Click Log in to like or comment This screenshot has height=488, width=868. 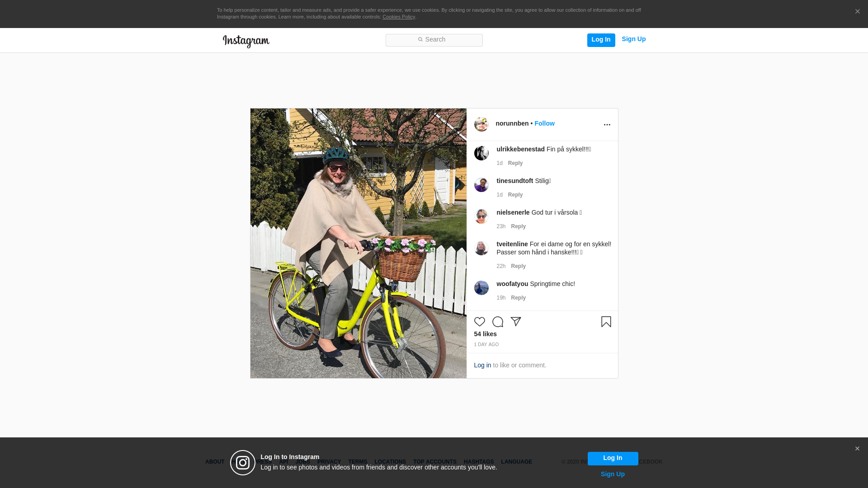pyautogui.click(x=482, y=365)
